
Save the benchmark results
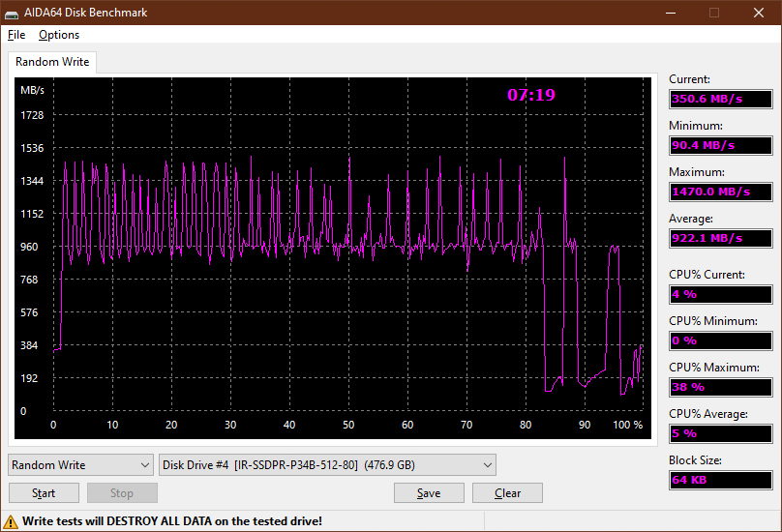(x=429, y=493)
